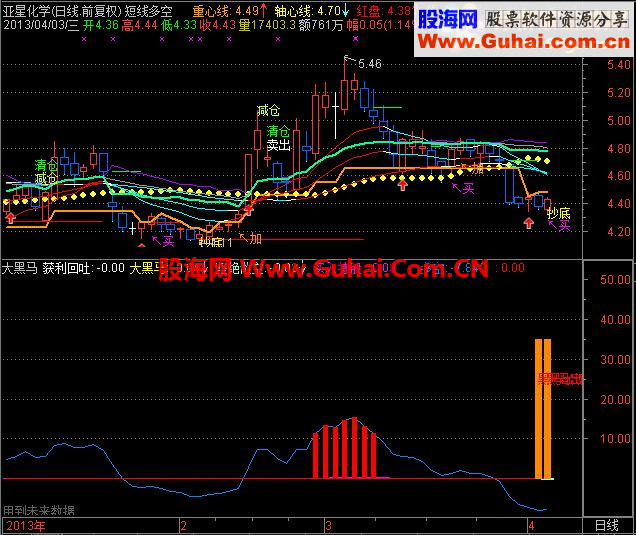Screen dimensions: 636x535
Task: Click the 50.00 indicator axis label
Action: point(615,280)
